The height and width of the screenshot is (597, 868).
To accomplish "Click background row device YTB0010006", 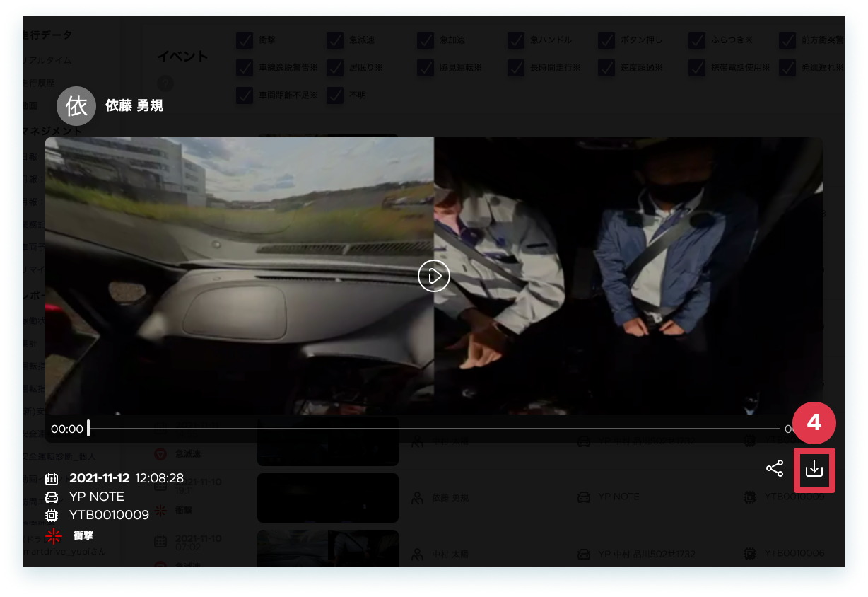I will click(794, 553).
